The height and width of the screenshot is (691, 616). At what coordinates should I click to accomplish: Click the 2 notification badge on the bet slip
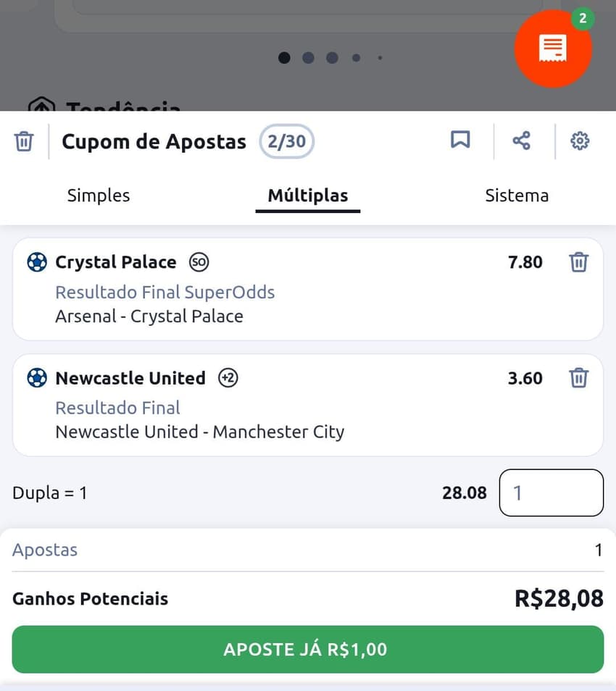(x=582, y=19)
